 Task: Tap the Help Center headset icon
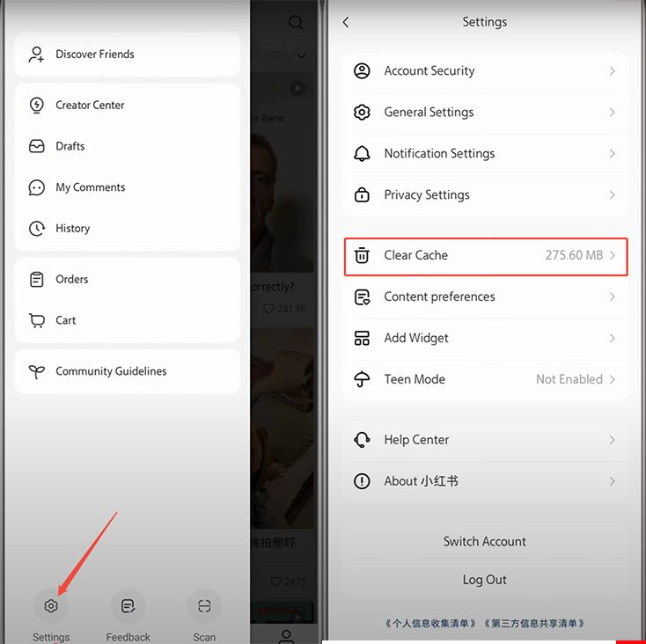point(362,440)
